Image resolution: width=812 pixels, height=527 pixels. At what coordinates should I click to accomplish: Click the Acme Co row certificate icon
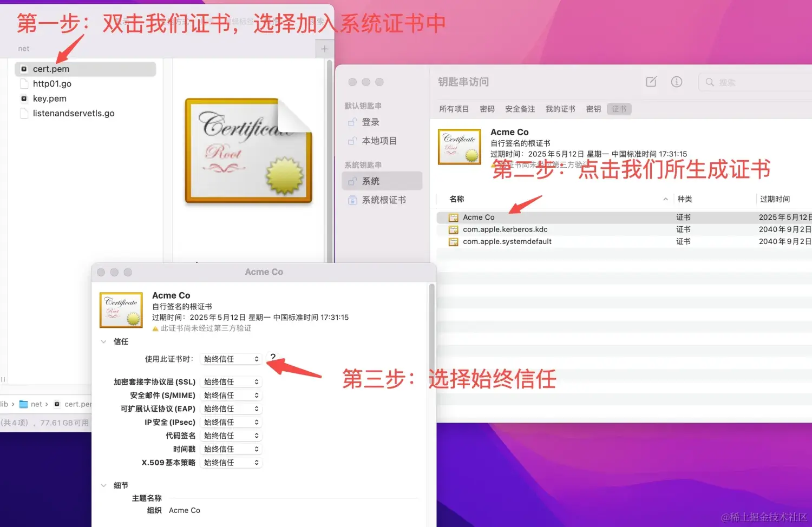pyautogui.click(x=453, y=218)
